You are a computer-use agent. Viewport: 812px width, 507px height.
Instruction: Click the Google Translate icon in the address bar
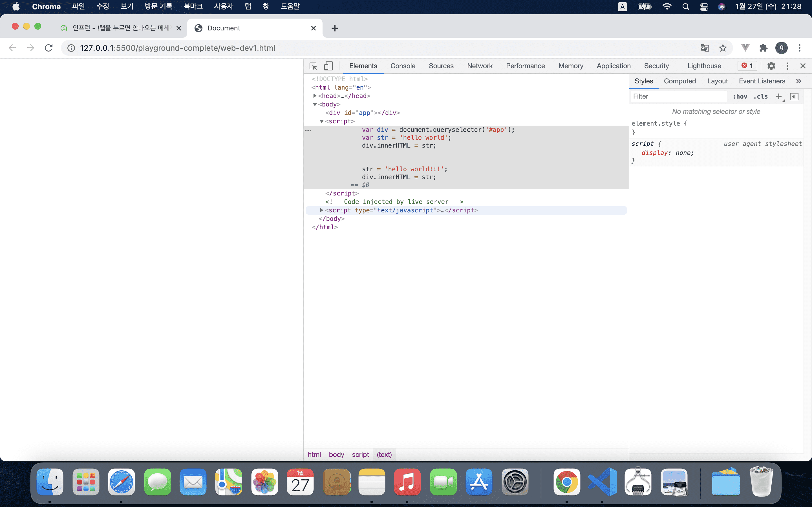[704, 48]
